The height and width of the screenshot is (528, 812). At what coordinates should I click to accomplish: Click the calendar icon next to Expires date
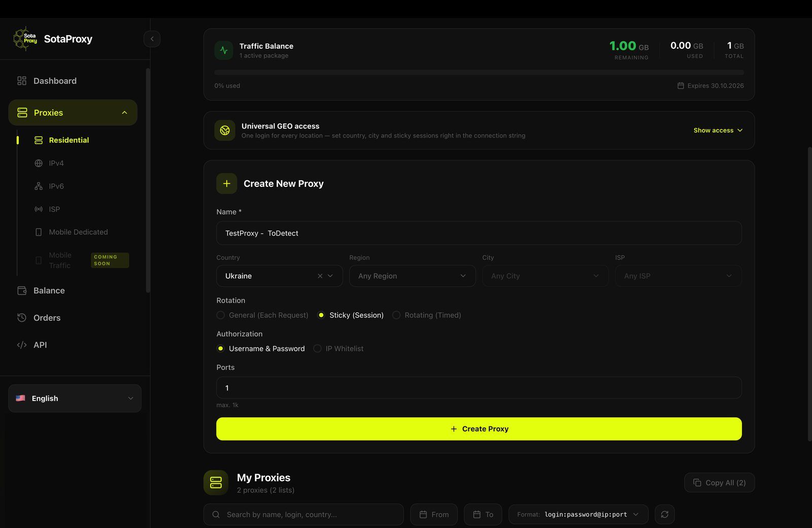(x=681, y=86)
